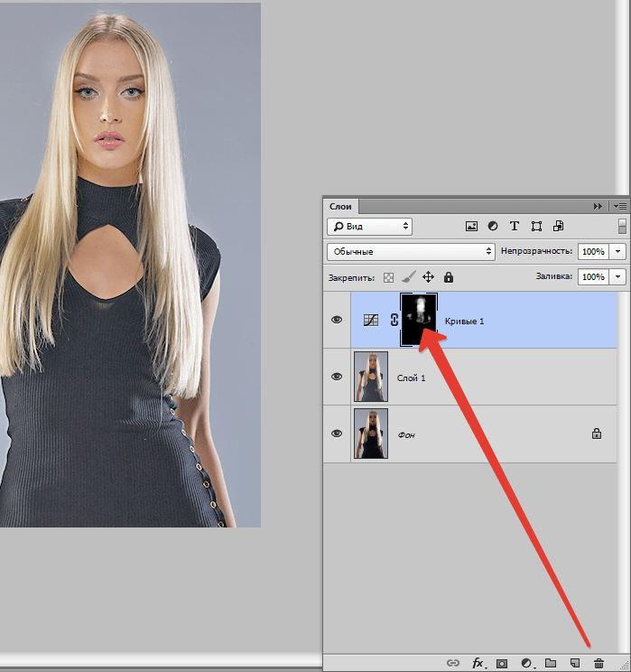Screen dimensions: 631x672
Task: Select the Фон layer name
Action: pos(406,435)
